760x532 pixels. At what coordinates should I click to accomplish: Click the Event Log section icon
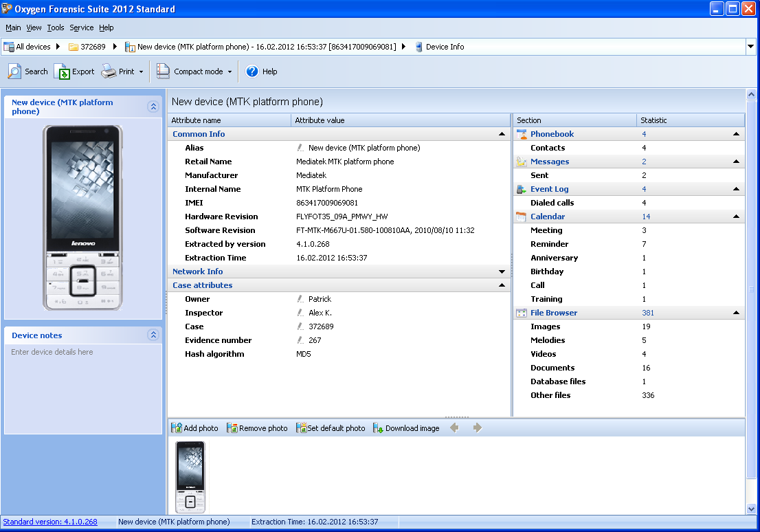[x=522, y=189]
